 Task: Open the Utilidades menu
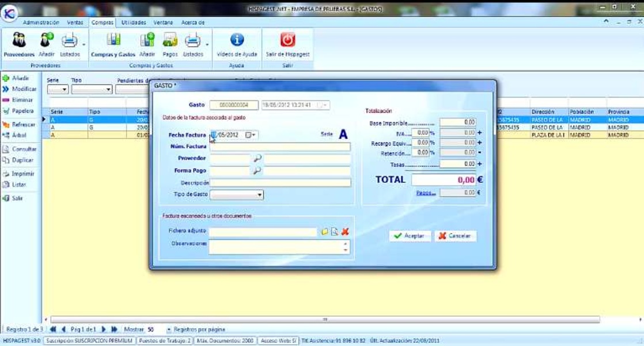[x=134, y=22]
